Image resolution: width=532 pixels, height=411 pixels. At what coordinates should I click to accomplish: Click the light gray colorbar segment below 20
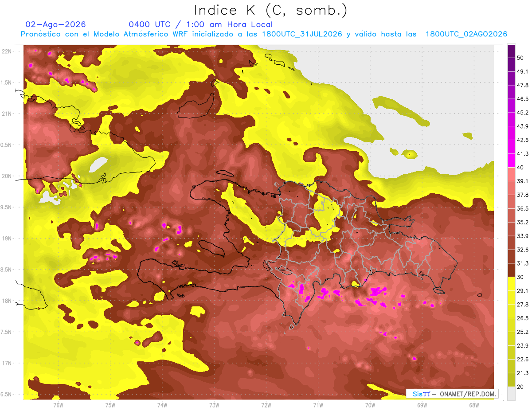pyautogui.click(x=511, y=393)
